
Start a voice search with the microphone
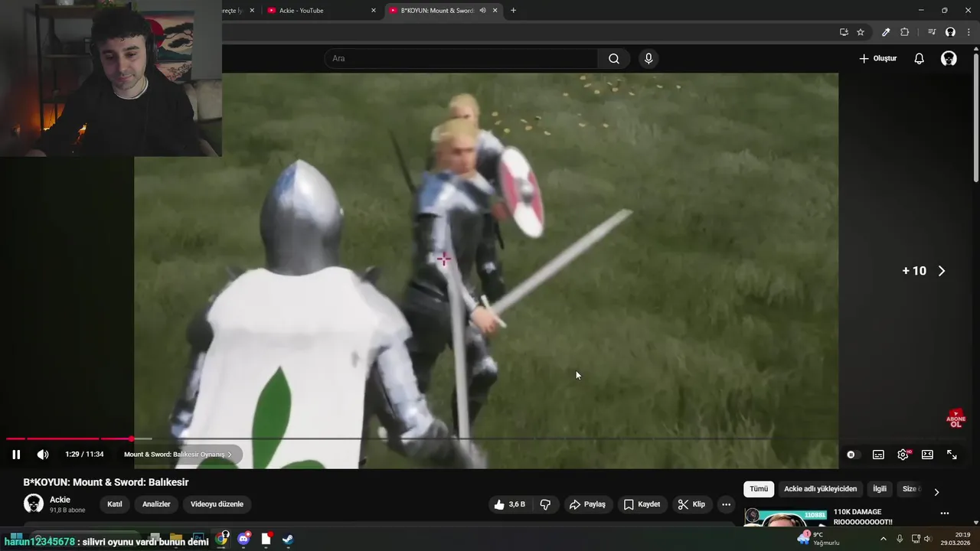tap(648, 58)
